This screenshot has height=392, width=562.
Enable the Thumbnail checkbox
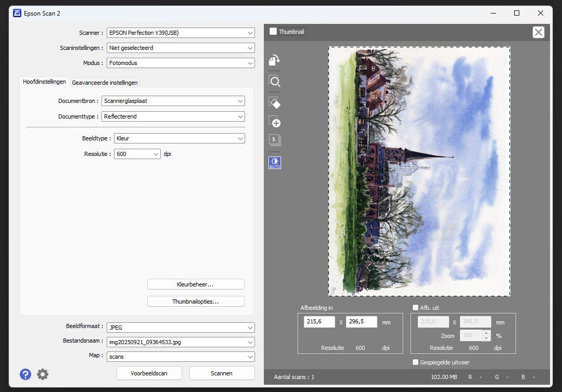click(x=273, y=32)
